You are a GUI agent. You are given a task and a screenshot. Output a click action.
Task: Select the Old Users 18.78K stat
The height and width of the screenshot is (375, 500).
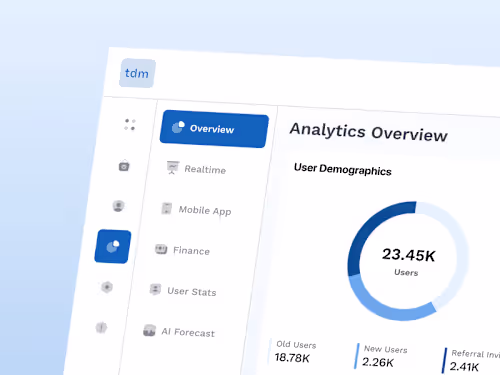pyautogui.click(x=295, y=351)
